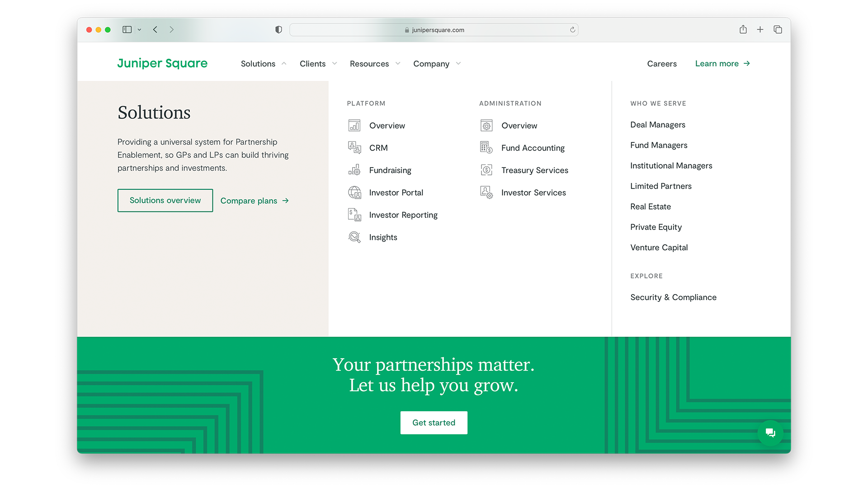Click the Investor Reporting document icon
This screenshot has width=868, height=488.
coord(354,215)
